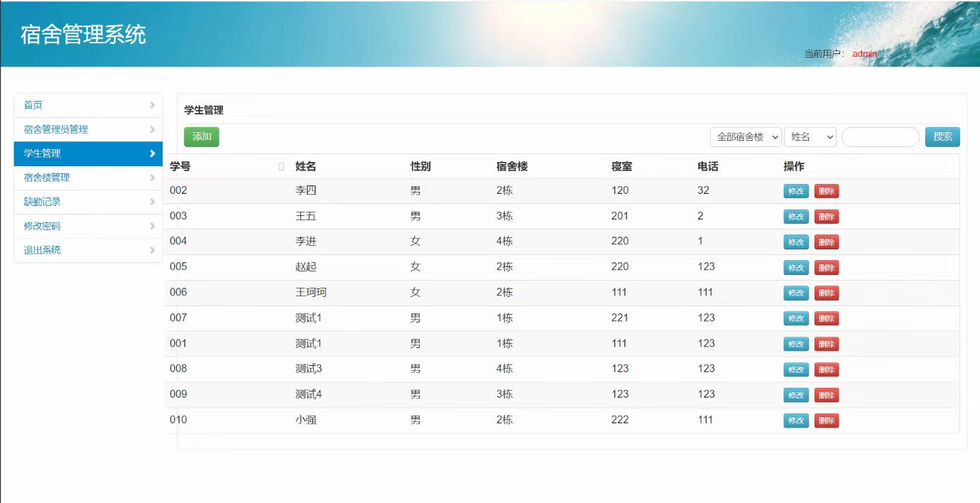Click 删除 for student 王珂珂

tap(826, 293)
